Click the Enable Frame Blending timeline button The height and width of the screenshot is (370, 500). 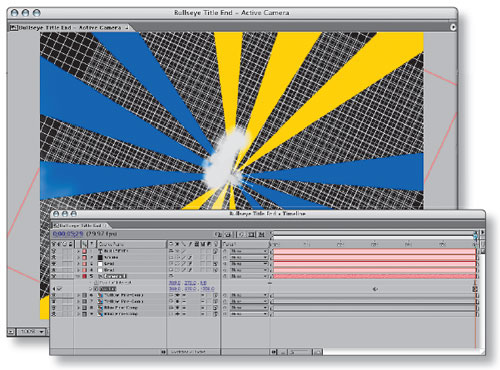[252, 235]
